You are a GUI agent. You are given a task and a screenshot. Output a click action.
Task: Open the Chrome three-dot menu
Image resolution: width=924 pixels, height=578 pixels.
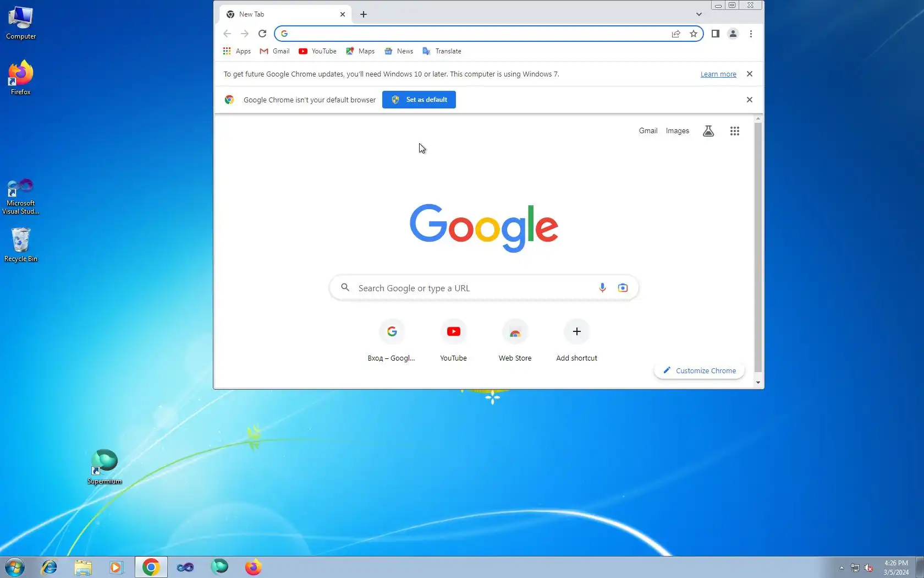(x=751, y=34)
